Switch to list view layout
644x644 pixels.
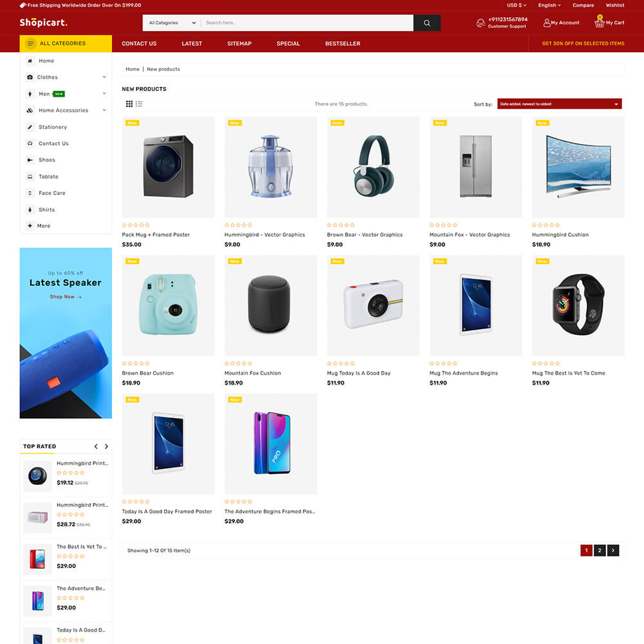(x=139, y=104)
